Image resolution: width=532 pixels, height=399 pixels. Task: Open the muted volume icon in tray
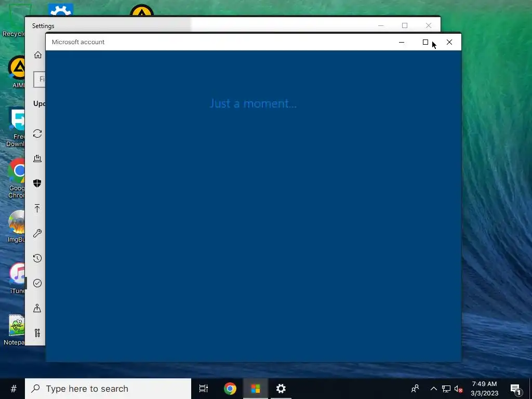(458, 389)
